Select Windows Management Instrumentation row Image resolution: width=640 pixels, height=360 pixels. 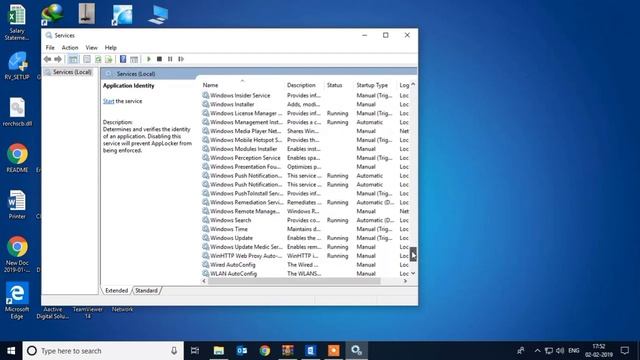[x=306, y=122]
